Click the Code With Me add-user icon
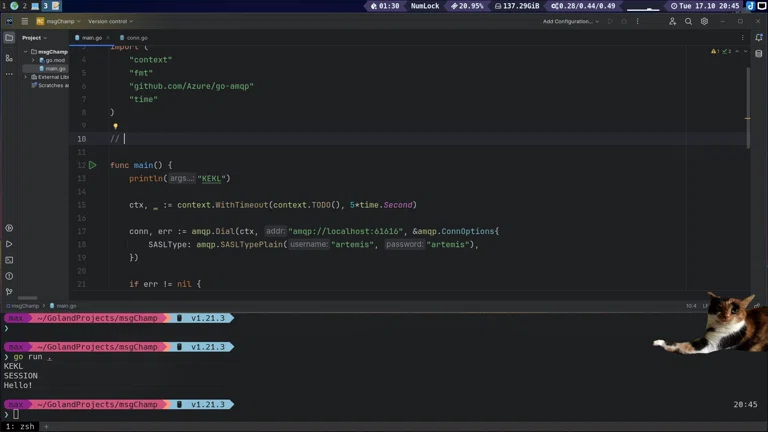The height and width of the screenshot is (432, 768). tap(672, 21)
